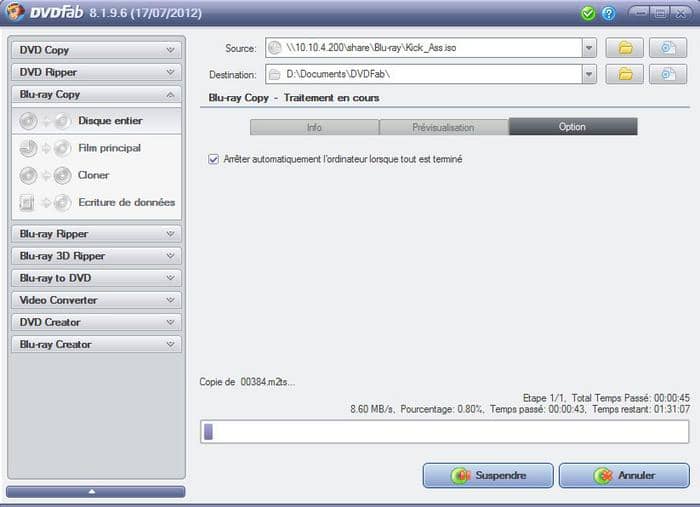Set destination to disc image via ISO icon
The width and height of the screenshot is (700, 507).
[668, 74]
